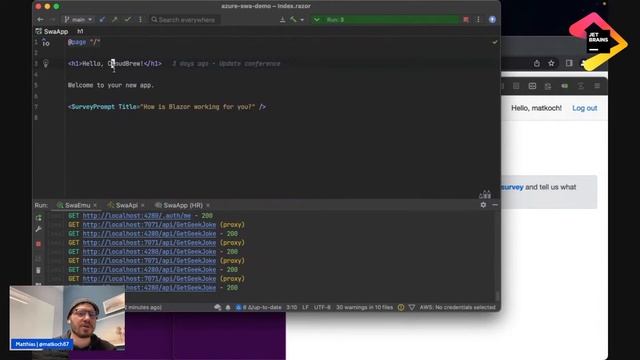
Task: Click the lightbulb in the line 3 gutter
Action: tap(46, 64)
